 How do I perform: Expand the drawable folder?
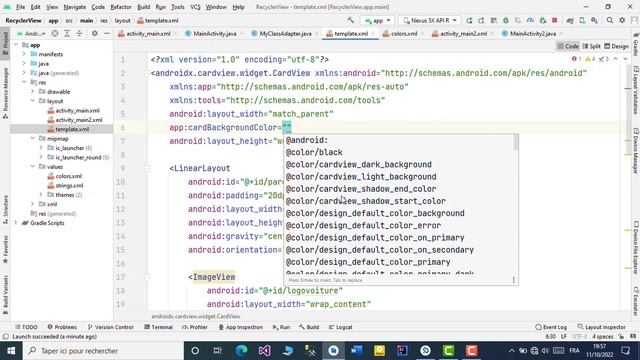point(33,91)
